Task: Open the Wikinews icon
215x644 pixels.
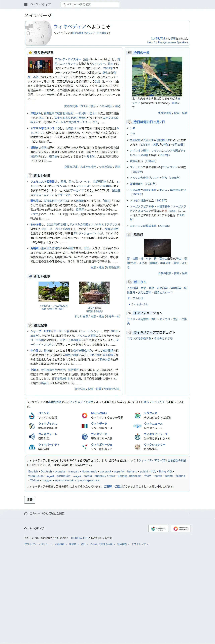Action: tap(137, 426)
